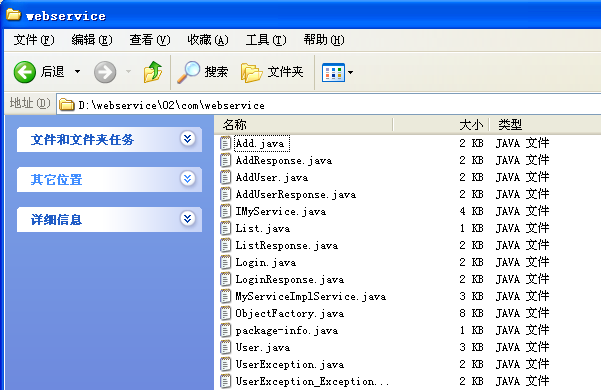601x390 pixels.
Task: Click the IMyService.java file name
Action: 281,211
